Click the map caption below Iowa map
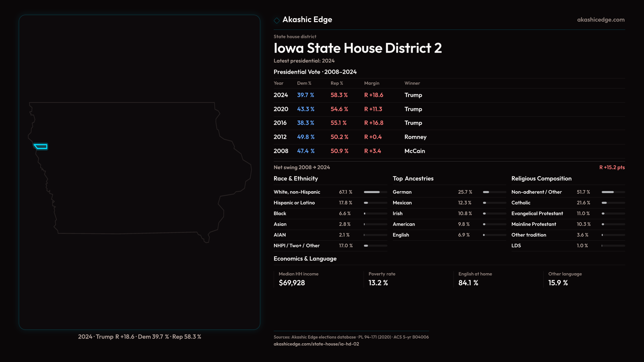 pos(140,337)
